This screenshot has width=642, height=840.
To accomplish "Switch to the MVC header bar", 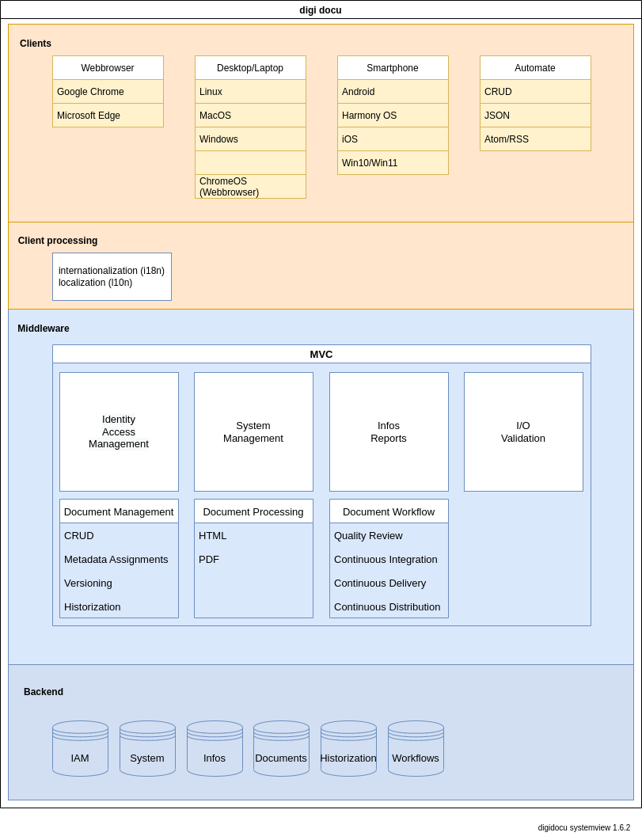I will click(321, 354).
